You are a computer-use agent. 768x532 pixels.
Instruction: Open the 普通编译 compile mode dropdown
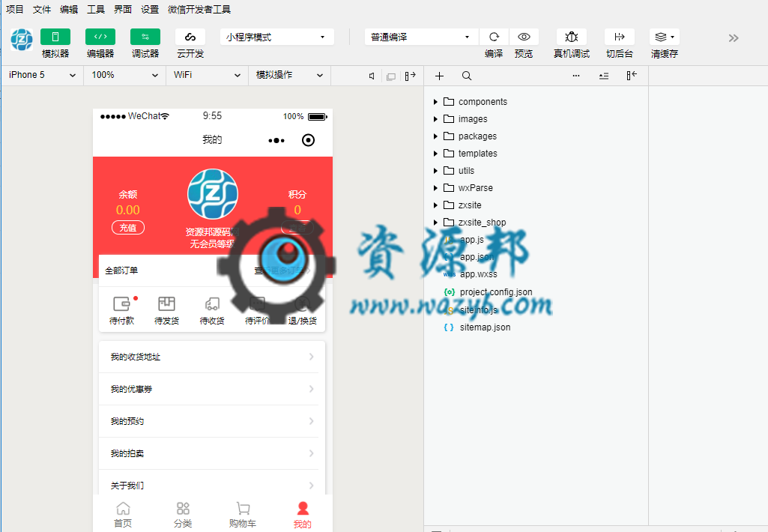point(421,37)
